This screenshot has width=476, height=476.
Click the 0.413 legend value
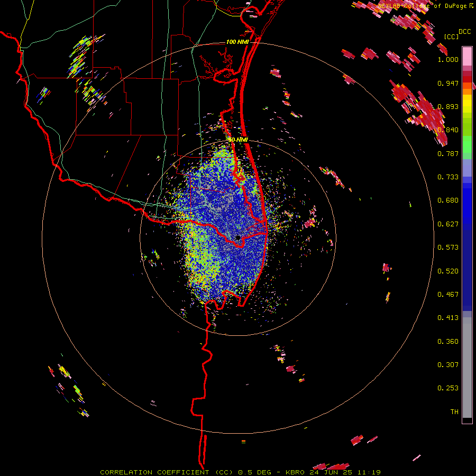448,318
